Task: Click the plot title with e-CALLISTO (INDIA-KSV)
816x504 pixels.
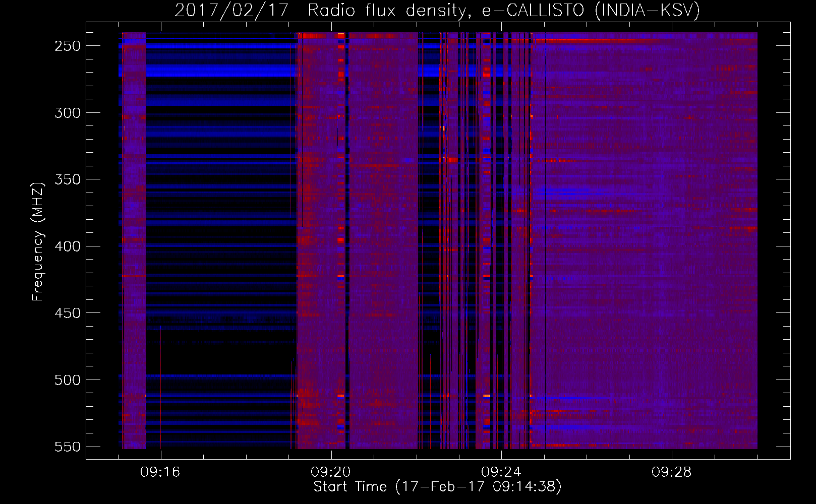Action: (437, 10)
